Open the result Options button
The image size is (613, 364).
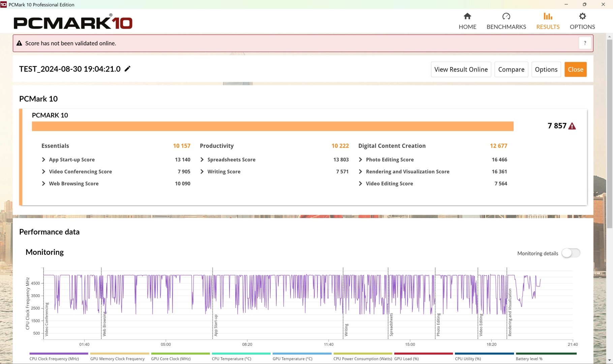546,69
